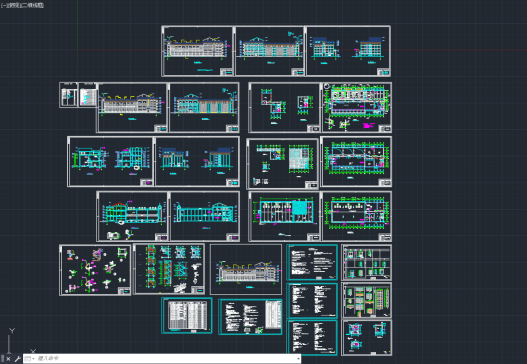Expand command history with the arrow

tap(298, 359)
